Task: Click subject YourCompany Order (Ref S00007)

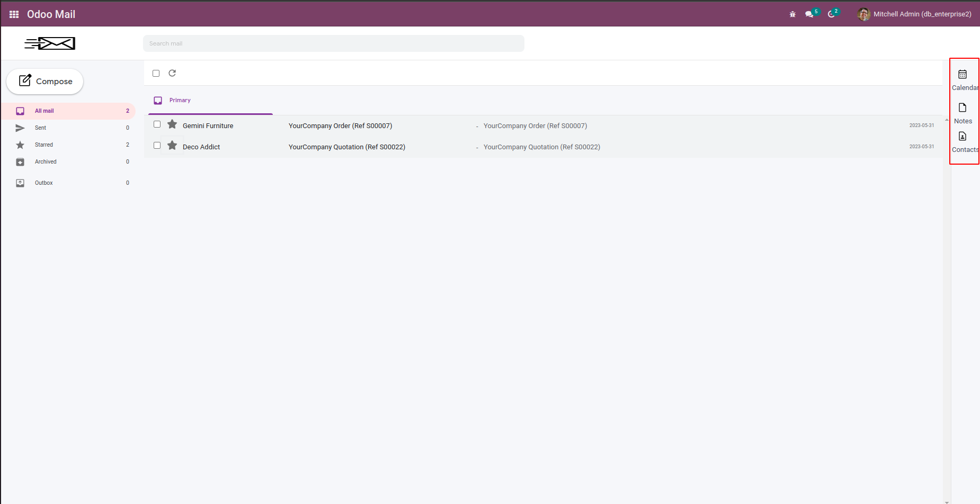Action: [x=340, y=126]
